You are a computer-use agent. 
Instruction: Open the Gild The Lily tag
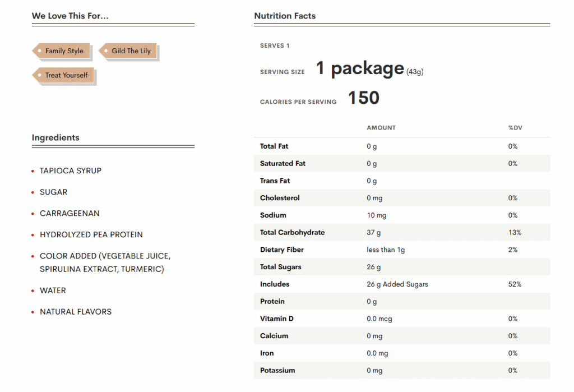[131, 51]
